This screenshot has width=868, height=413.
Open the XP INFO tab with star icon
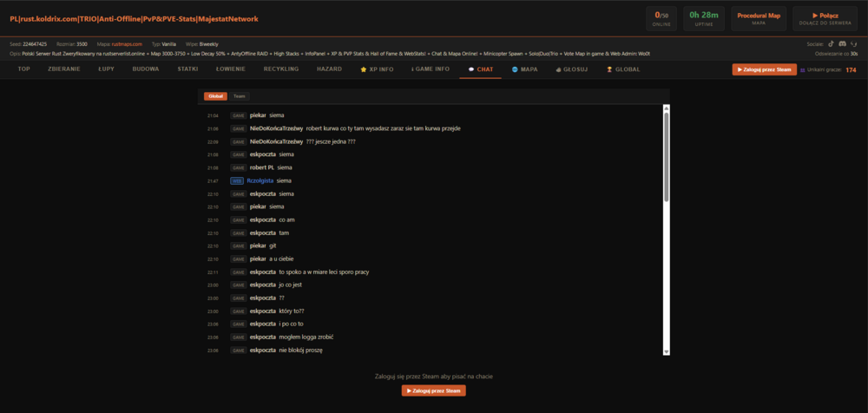[378, 69]
